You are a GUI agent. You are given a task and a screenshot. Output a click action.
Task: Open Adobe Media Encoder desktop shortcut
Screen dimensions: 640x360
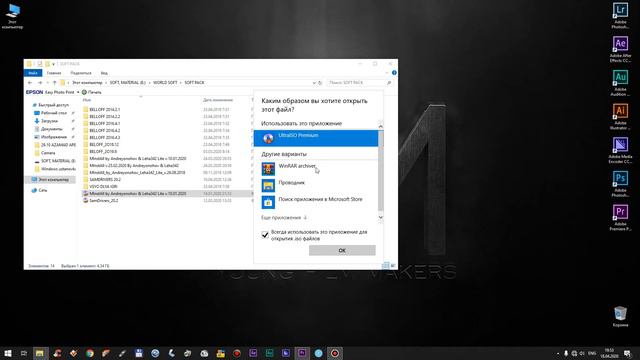pos(620,151)
